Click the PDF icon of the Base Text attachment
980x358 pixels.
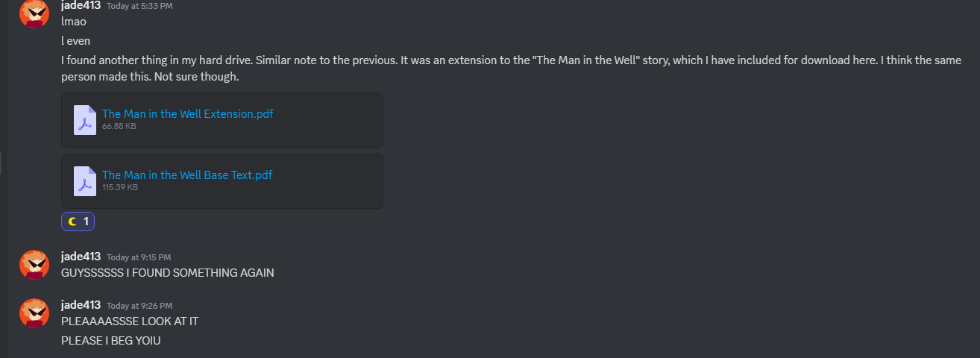click(85, 181)
